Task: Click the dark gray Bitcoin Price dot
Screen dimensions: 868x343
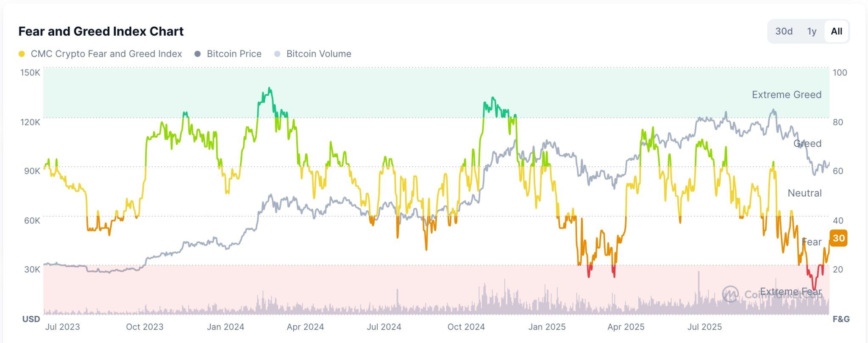Action: 197,54
